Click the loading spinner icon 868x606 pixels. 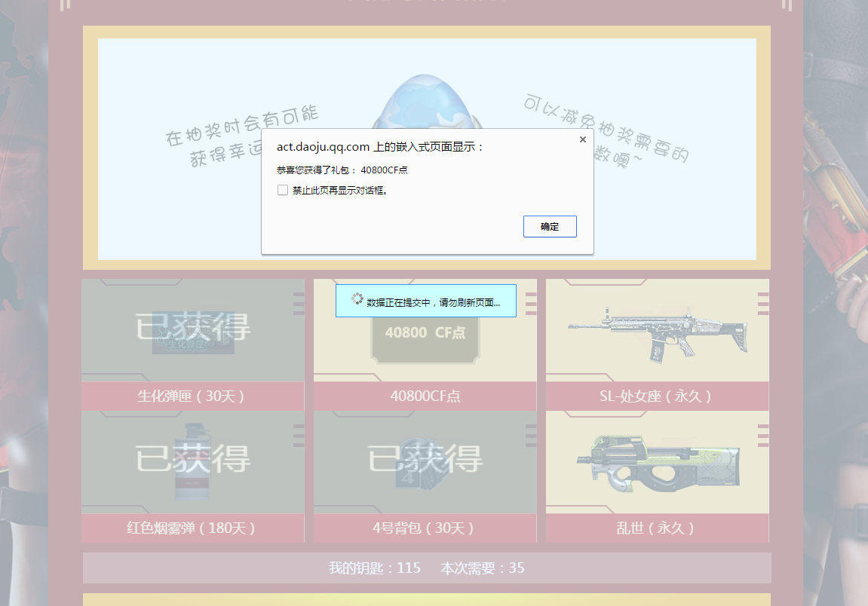point(357,298)
